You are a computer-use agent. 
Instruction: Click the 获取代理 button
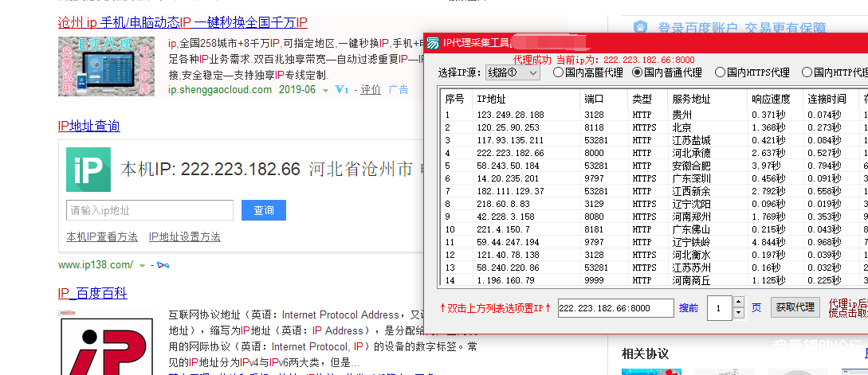coord(795,307)
